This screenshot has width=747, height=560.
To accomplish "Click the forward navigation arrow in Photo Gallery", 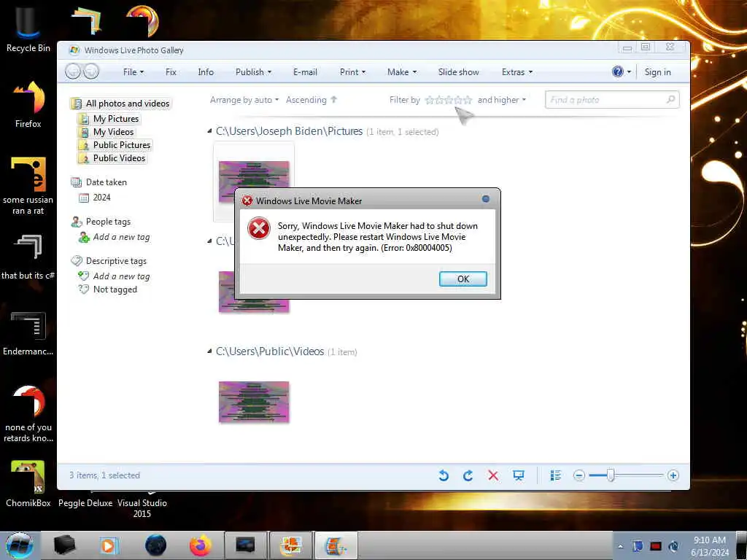I will [x=91, y=71].
